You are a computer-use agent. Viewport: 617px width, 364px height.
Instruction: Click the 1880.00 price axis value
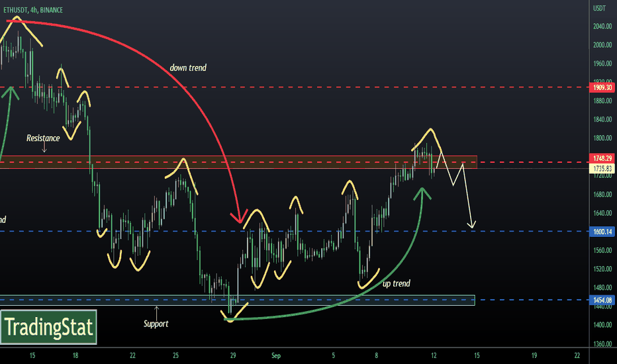click(602, 101)
